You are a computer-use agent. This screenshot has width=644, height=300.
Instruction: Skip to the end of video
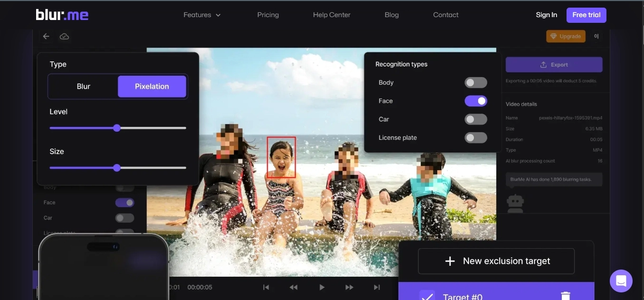pos(377,287)
